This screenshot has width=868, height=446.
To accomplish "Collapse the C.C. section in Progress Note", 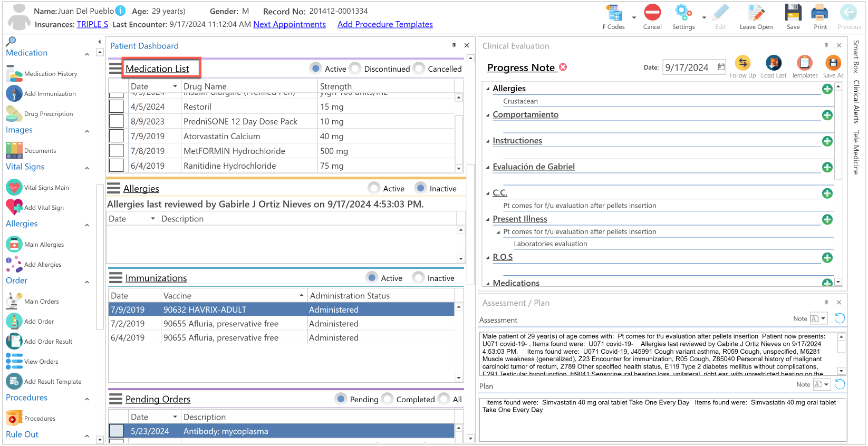I will click(488, 193).
